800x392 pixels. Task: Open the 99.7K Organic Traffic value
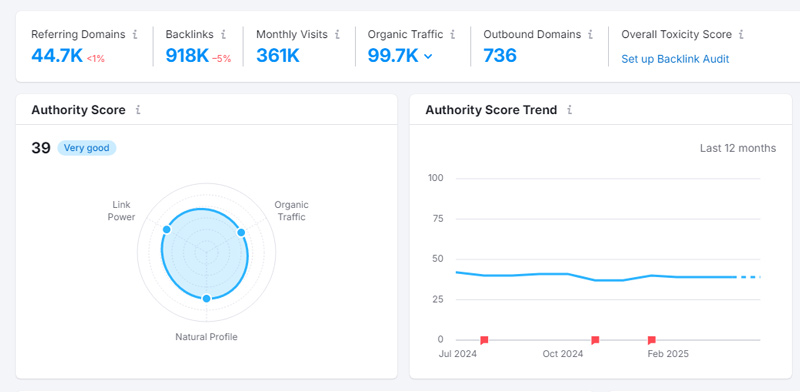point(393,56)
